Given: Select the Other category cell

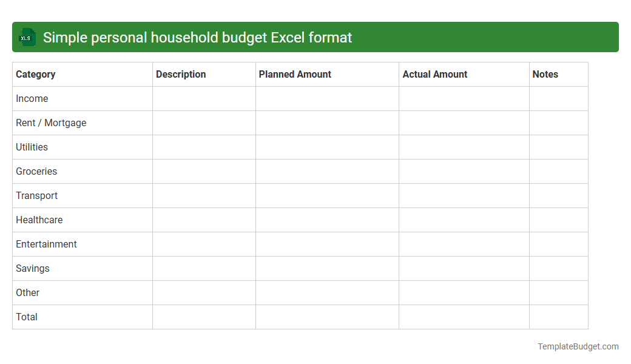Looking at the screenshot, I should [27, 292].
